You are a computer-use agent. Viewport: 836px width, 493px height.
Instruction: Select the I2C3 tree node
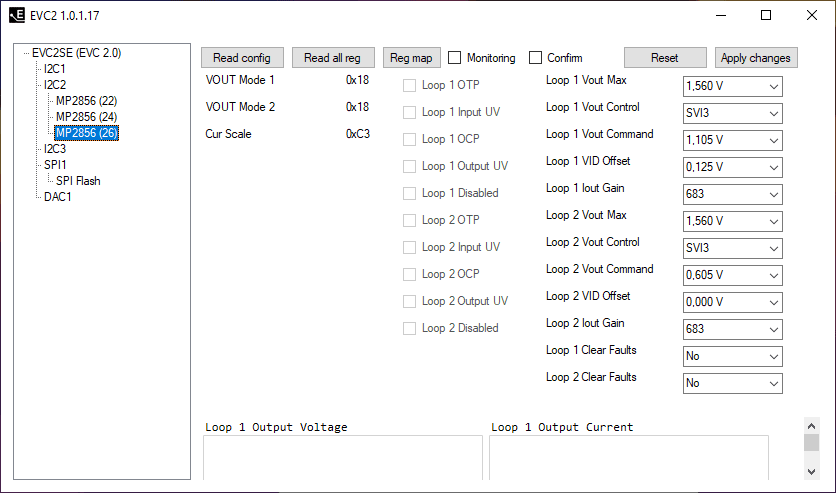click(x=55, y=149)
